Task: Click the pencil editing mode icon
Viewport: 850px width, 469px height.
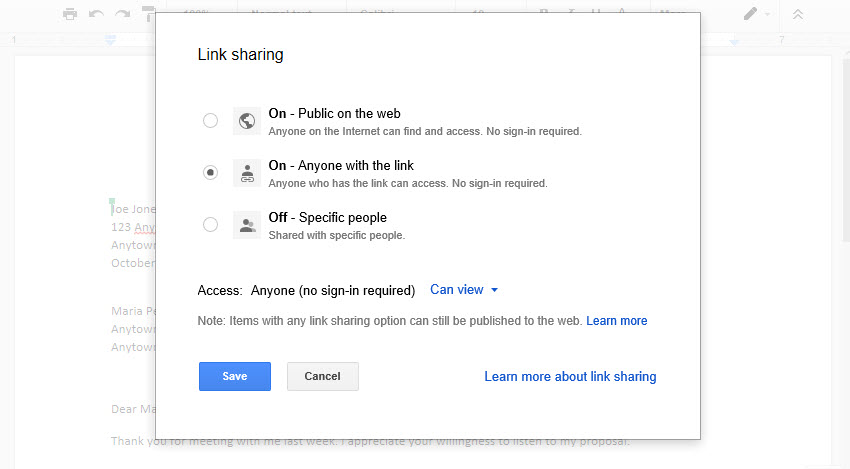Action: point(750,14)
